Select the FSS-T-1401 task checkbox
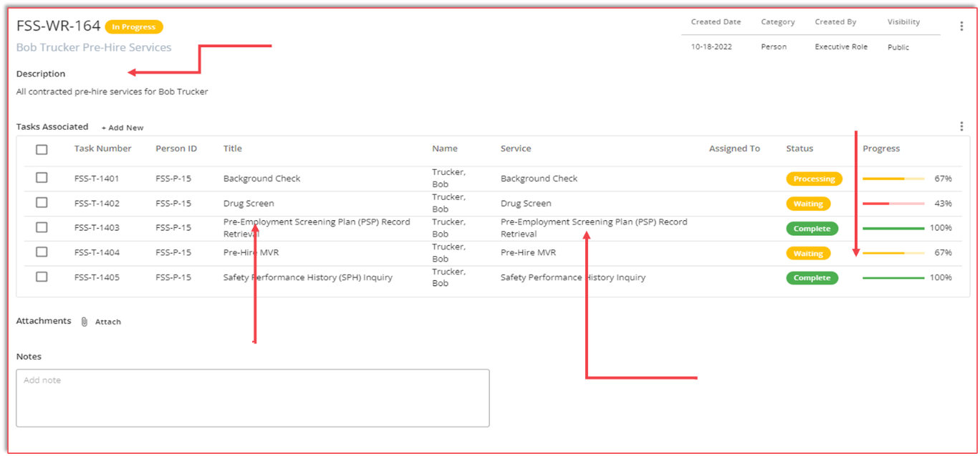 click(x=42, y=178)
